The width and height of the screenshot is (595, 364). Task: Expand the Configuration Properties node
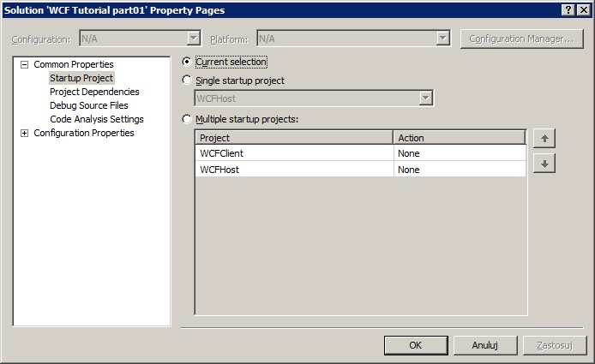[25, 134]
